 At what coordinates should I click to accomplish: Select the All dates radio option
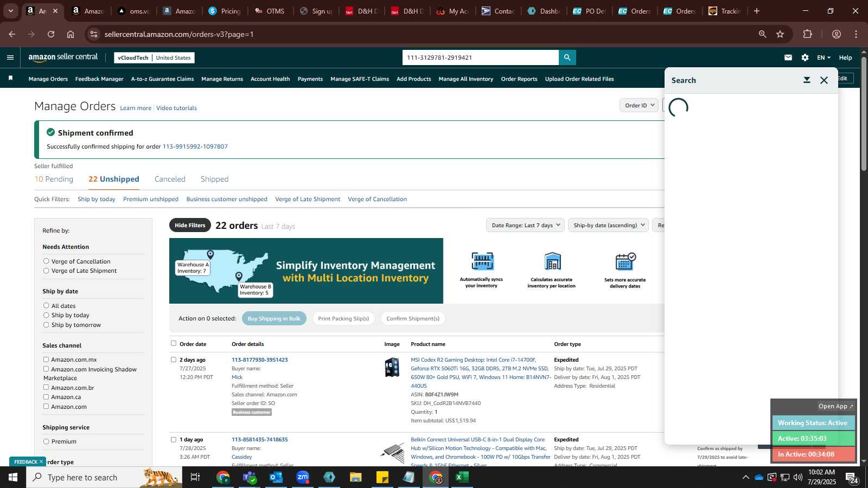pyautogui.click(x=46, y=306)
